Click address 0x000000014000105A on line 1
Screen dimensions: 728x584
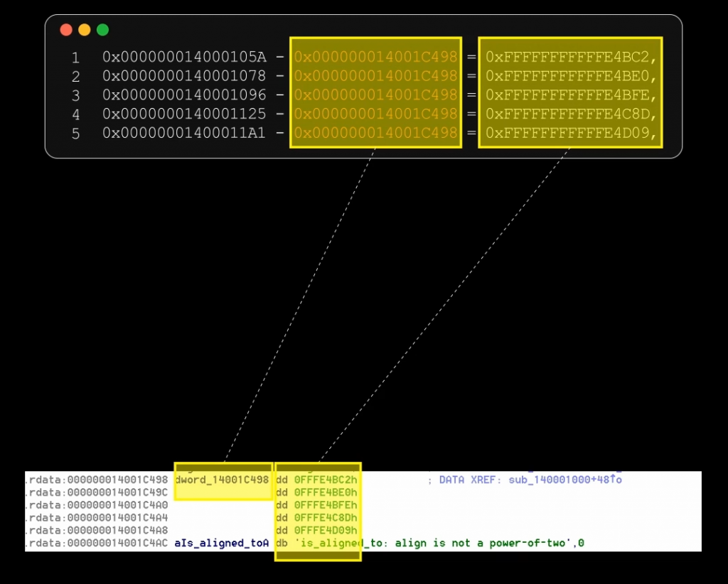184,57
